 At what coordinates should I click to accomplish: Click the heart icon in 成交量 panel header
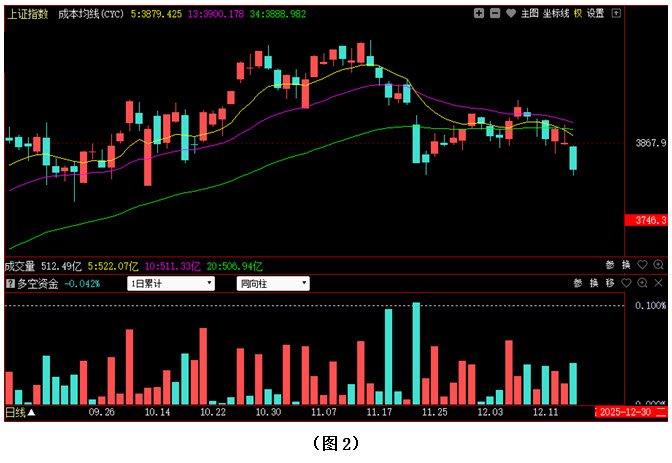tap(642, 266)
